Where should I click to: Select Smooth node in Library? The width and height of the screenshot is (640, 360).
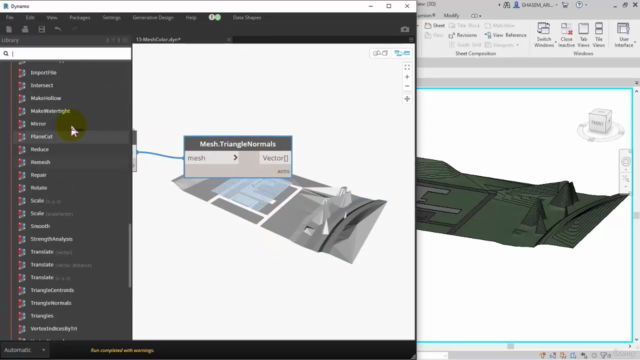[x=40, y=226]
